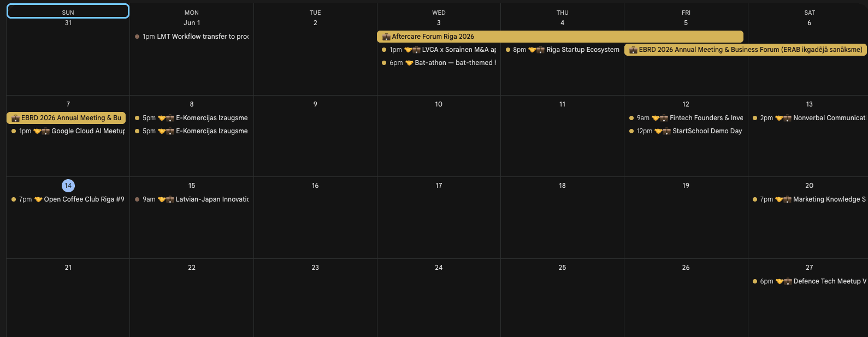The height and width of the screenshot is (337, 868).
Task: Click the briefcase icon on Aftercare Forum
Action: click(x=386, y=37)
